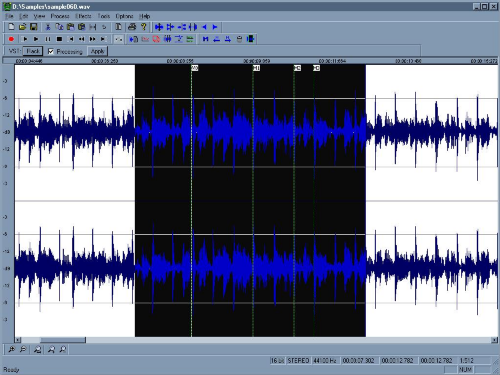This screenshot has width=500, height=375.
Task: Click the undo curved arrow icon
Action: (104, 27)
